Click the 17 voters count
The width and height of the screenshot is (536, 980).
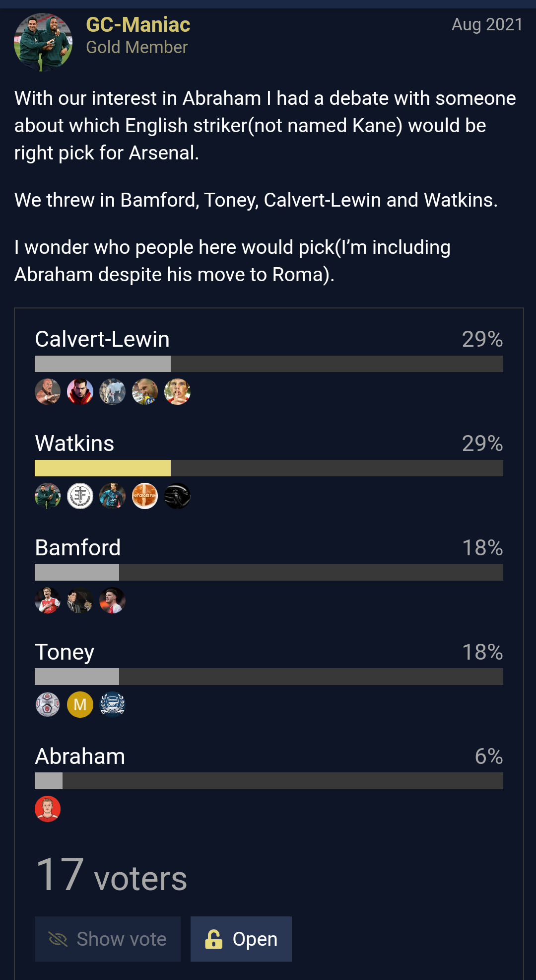click(x=111, y=875)
